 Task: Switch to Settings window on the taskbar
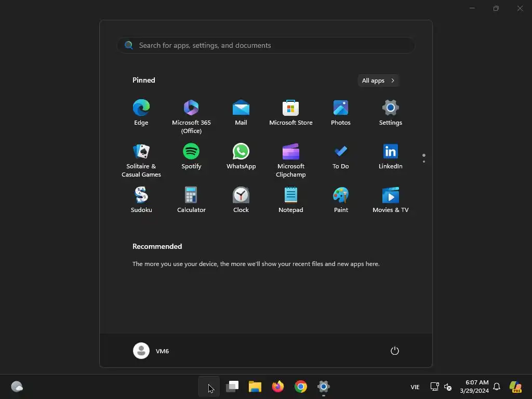coord(323,387)
